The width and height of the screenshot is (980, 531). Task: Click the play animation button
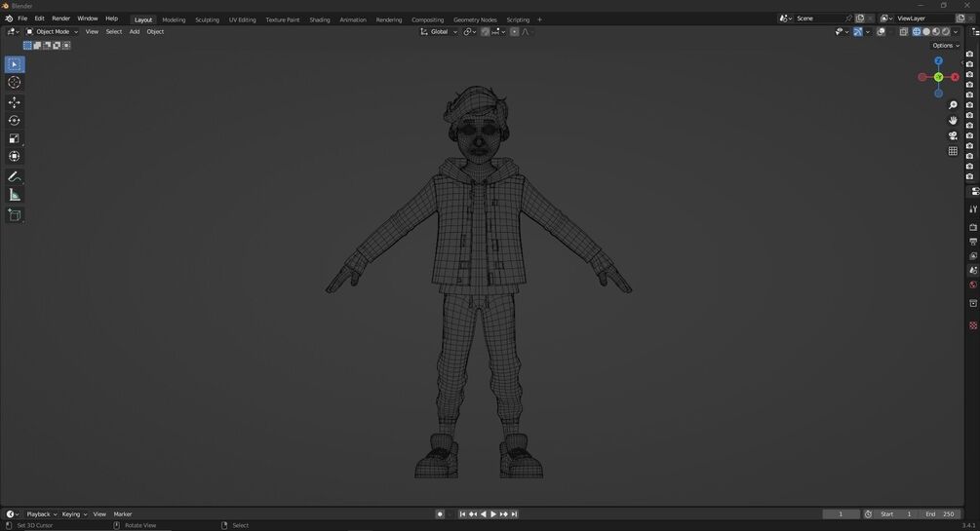coord(493,514)
